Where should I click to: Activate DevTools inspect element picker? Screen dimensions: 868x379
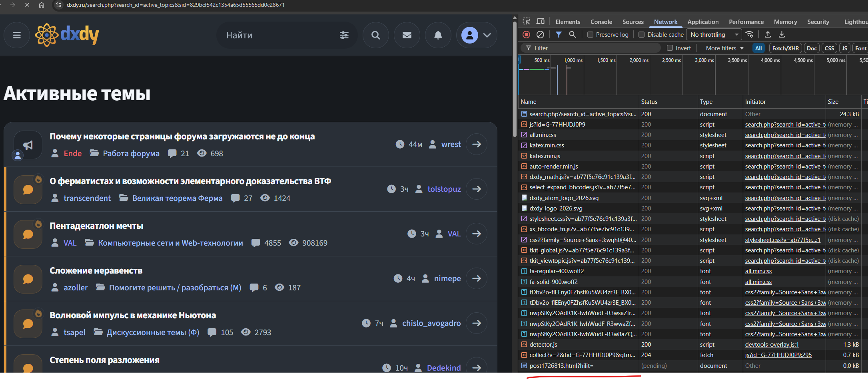tap(527, 21)
